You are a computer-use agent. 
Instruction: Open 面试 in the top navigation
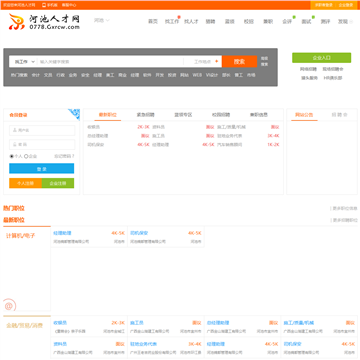(x=306, y=21)
